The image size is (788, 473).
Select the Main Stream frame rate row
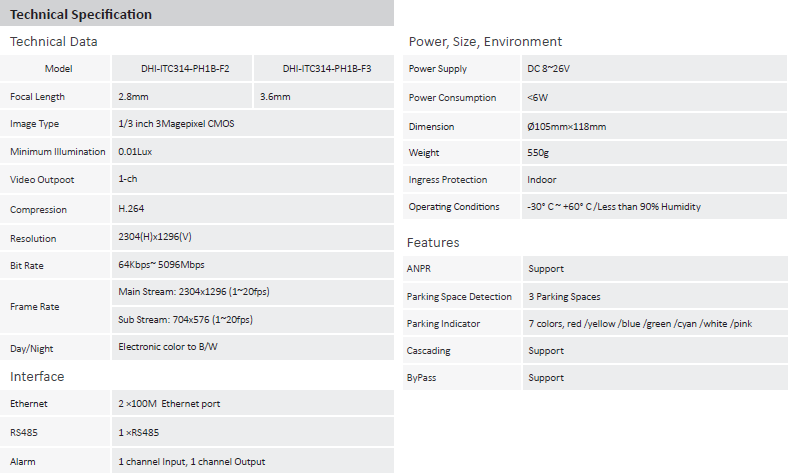click(253, 292)
